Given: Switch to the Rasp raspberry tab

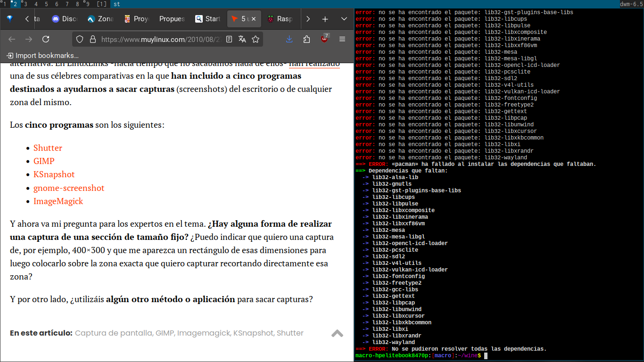Looking at the screenshot, I should click(279, 19).
